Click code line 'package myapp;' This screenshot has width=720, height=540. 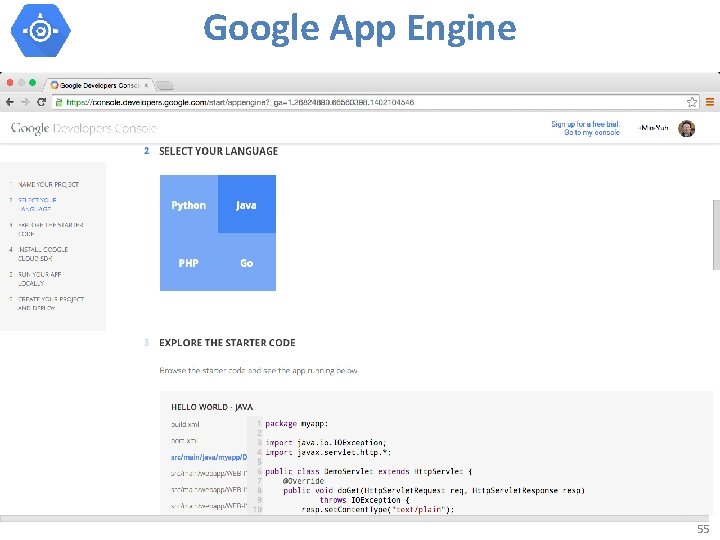[297, 423]
